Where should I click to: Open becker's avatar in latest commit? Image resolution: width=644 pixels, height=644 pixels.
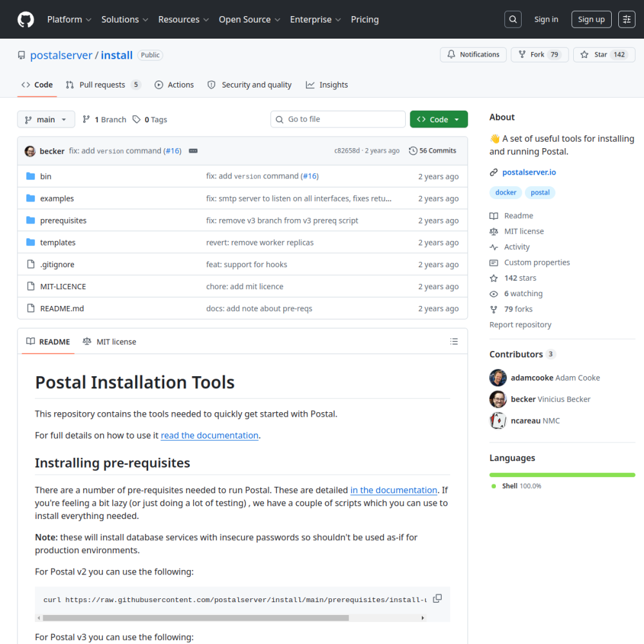(30, 151)
